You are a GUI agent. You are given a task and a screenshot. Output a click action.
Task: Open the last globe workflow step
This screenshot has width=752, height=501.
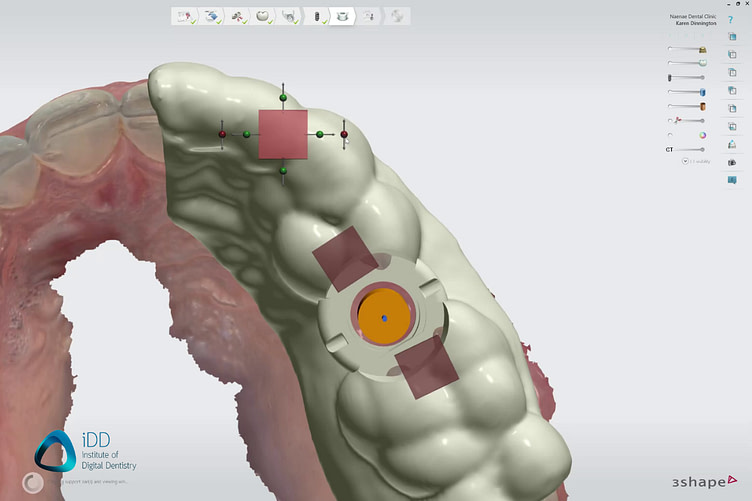(397, 16)
